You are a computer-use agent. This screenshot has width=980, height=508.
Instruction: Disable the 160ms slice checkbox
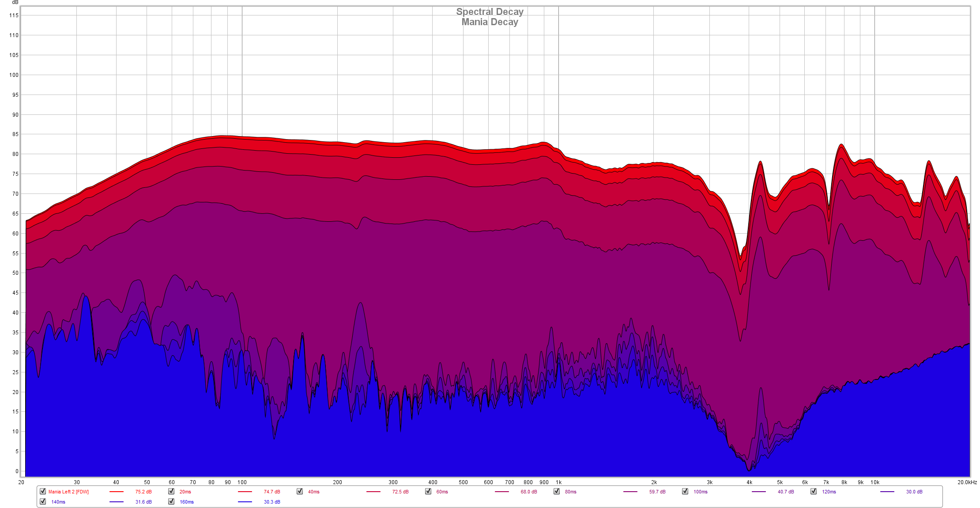pos(171,501)
